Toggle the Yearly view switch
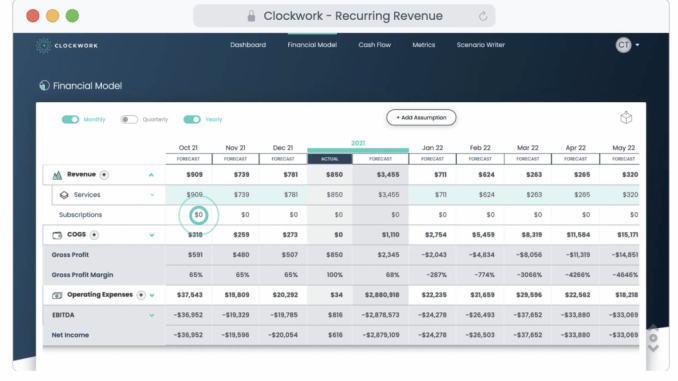The width and height of the screenshot is (678, 381). 192,119
